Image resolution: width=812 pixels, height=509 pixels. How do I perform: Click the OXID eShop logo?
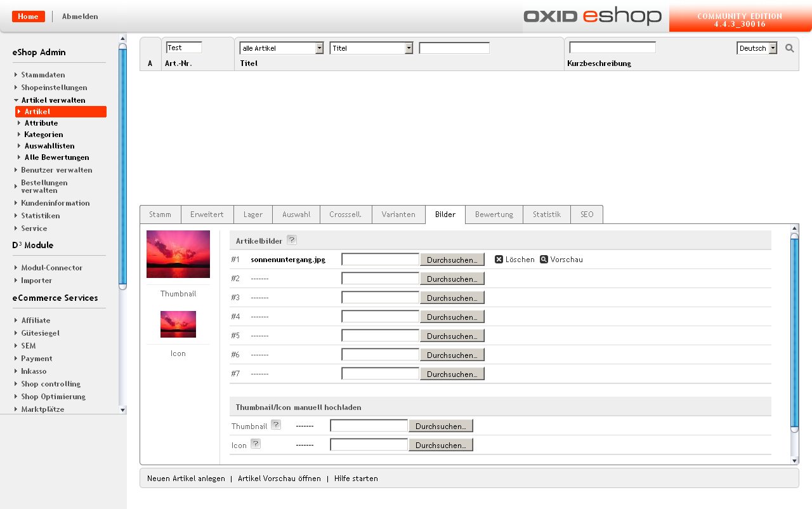click(592, 17)
